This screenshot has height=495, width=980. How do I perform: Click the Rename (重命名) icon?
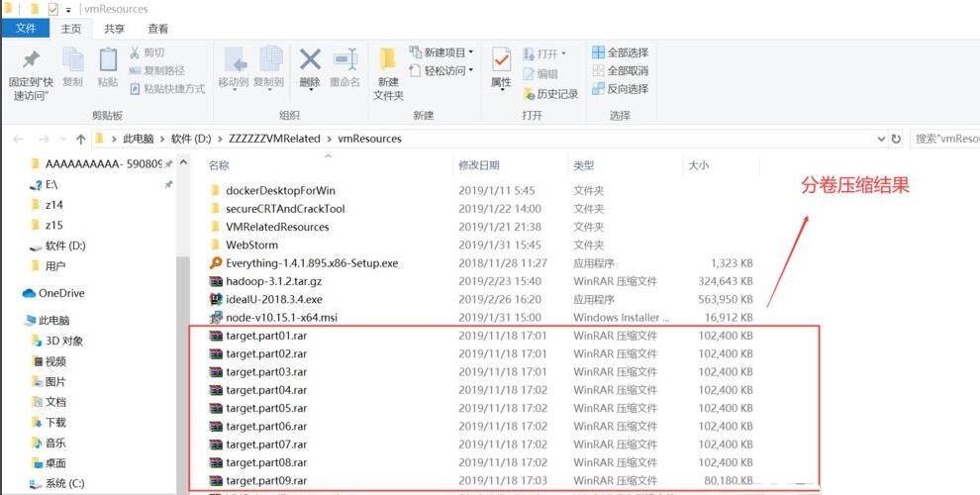[x=344, y=61]
